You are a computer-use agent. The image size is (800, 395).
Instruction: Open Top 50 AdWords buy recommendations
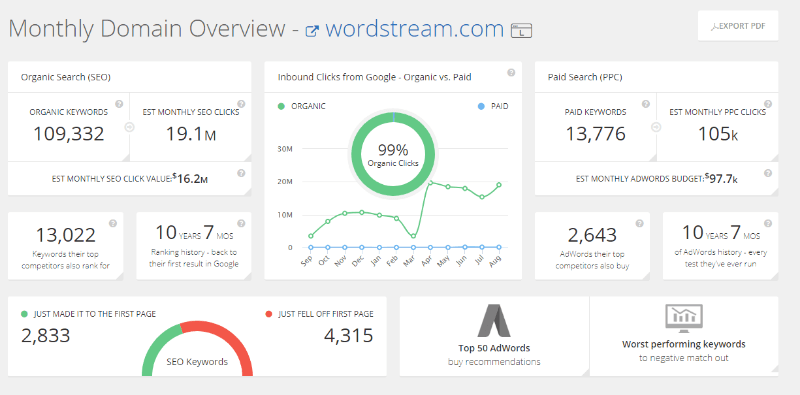494,336
